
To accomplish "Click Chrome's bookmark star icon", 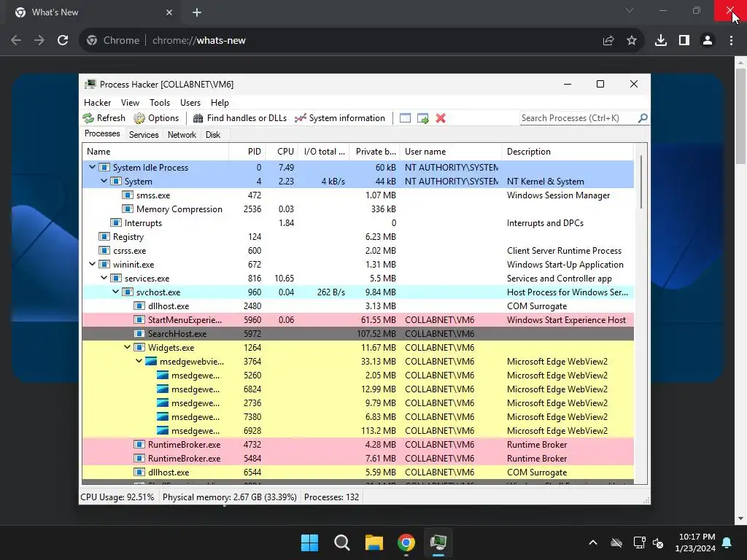I will (x=632, y=41).
